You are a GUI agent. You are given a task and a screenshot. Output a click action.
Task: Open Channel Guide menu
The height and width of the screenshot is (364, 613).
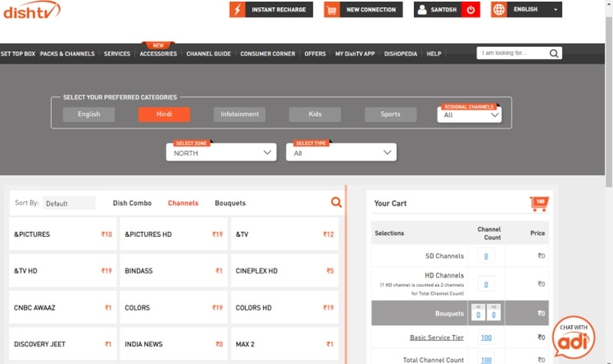coord(208,54)
